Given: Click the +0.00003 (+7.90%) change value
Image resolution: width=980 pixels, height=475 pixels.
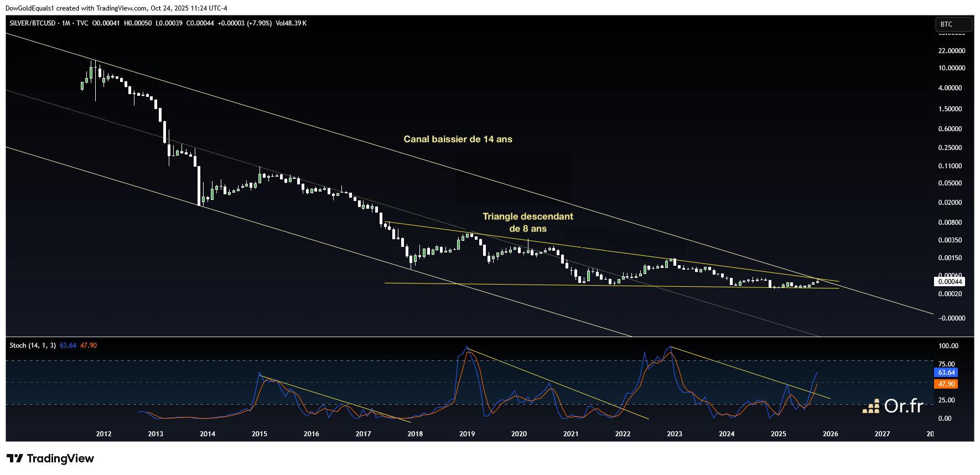Looking at the screenshot, I should pyautogui.click(x=245, y=23).
